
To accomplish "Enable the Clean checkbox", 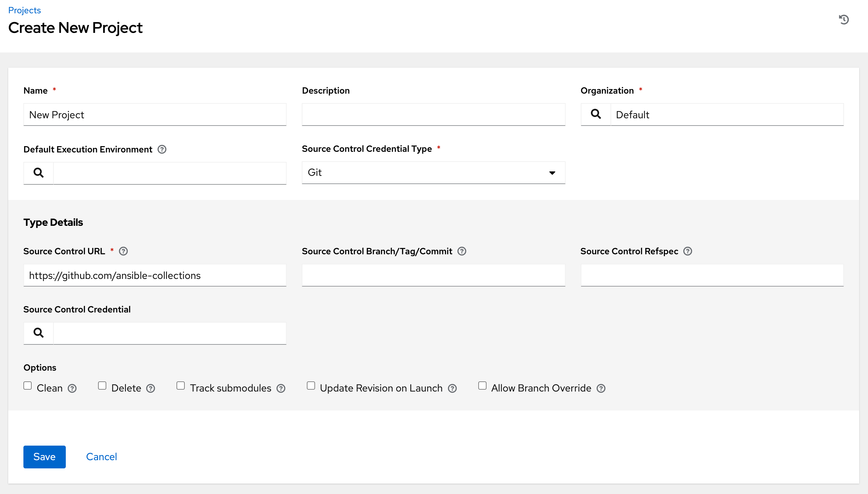I will click(28, 386).
